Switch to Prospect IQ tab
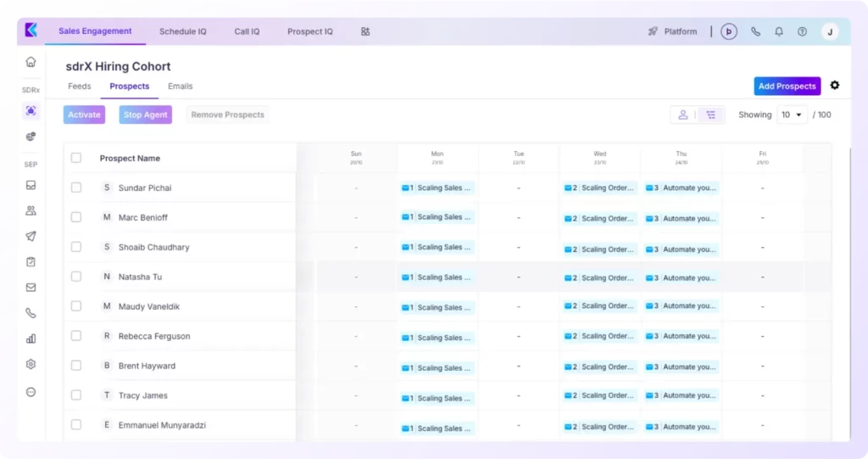This screenshot has width=868, height=459. pos(310,31)
